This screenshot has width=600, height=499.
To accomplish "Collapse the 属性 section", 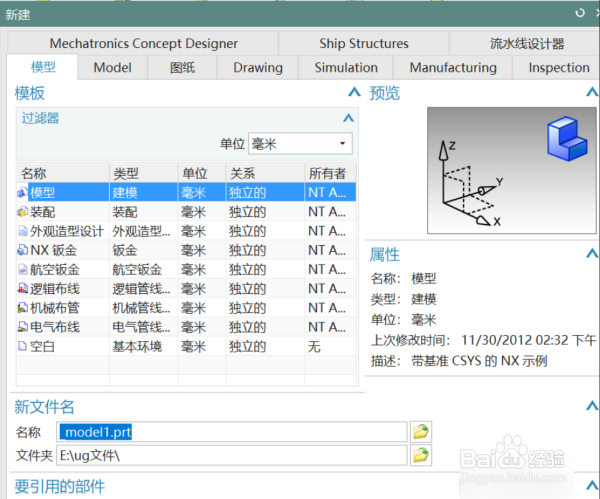I will 592,253.
